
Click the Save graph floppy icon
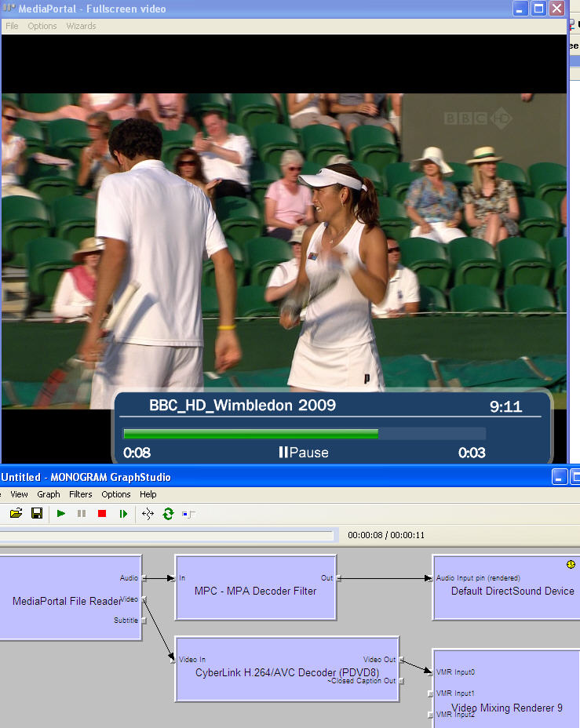click(x=37, y=514)
